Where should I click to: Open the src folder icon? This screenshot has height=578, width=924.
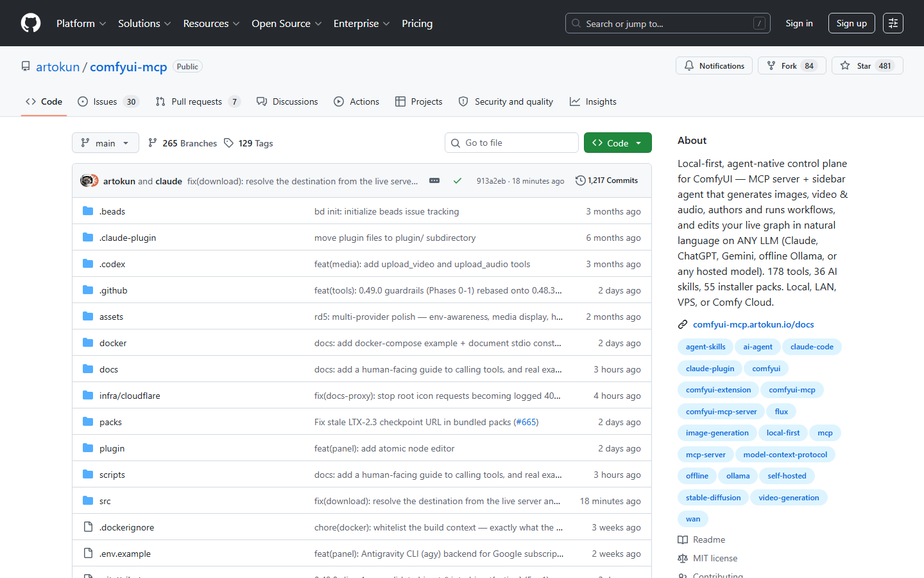click(x=88, y=501)
